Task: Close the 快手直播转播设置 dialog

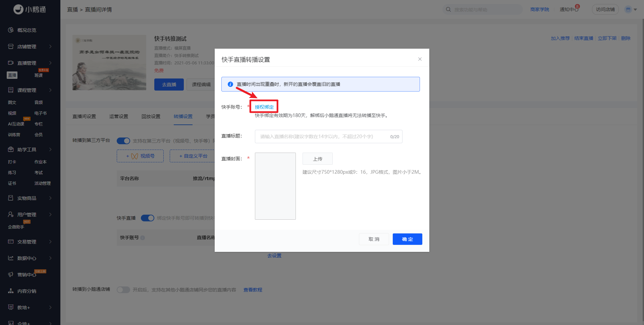Action: (x=420, y=59)
